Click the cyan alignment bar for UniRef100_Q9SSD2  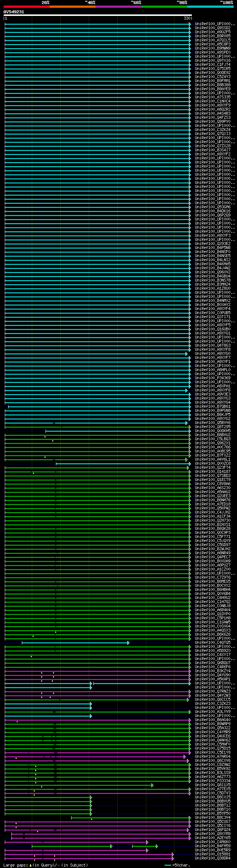coord(98,28)
